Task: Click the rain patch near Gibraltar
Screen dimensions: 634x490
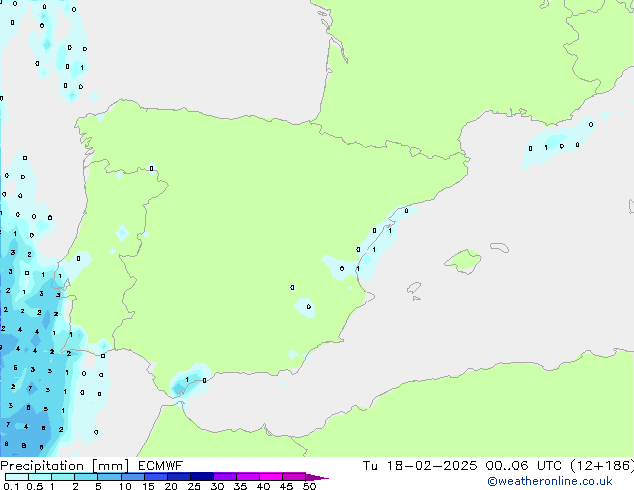Action: pos(190,380)
